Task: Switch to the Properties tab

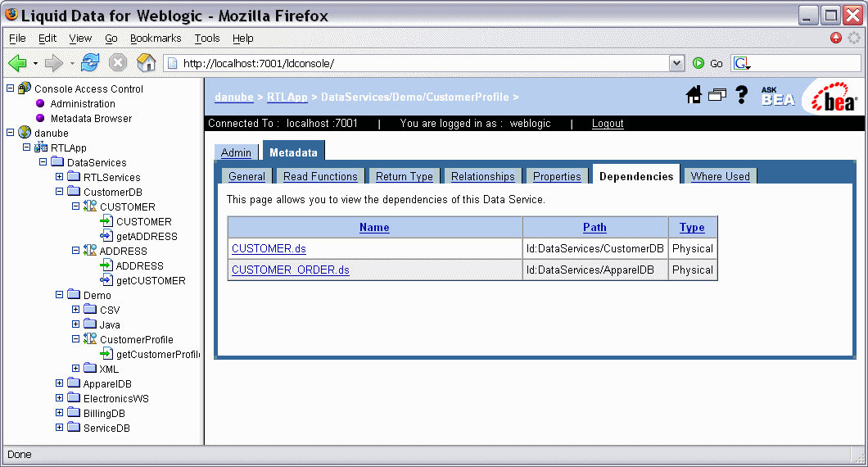Action: tap(557, 176)
